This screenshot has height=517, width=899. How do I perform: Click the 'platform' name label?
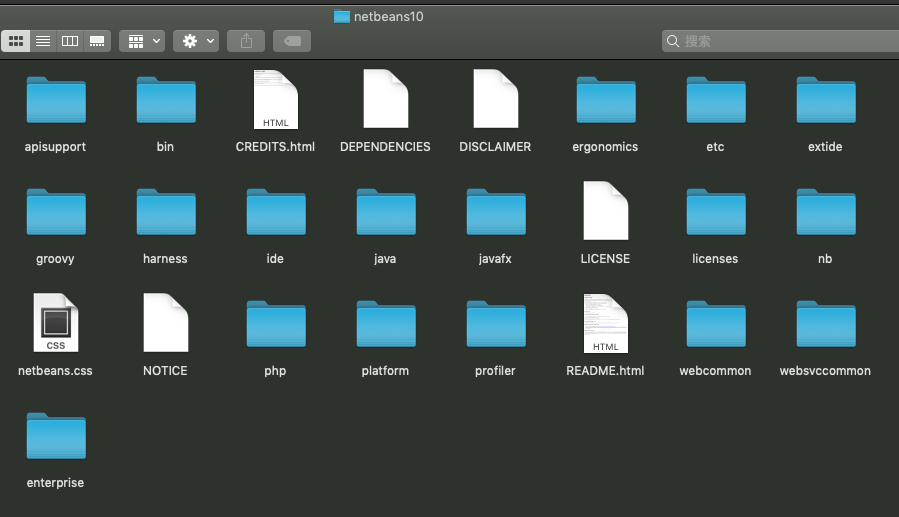point(385,371)
